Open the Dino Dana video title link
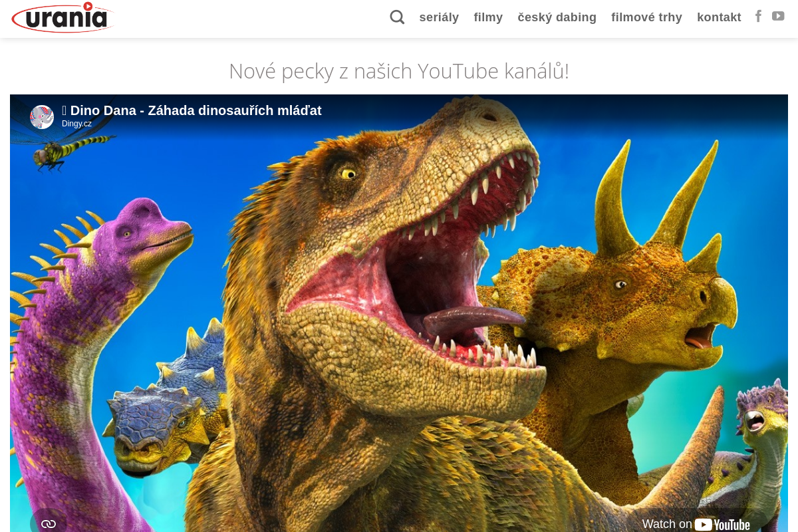 [x=196, y=110]
